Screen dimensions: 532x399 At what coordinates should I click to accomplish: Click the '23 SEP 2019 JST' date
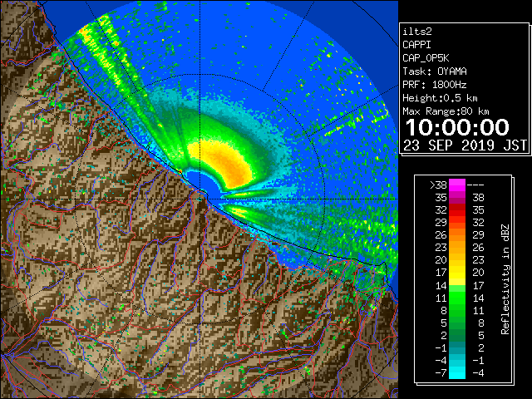point(465,145)
